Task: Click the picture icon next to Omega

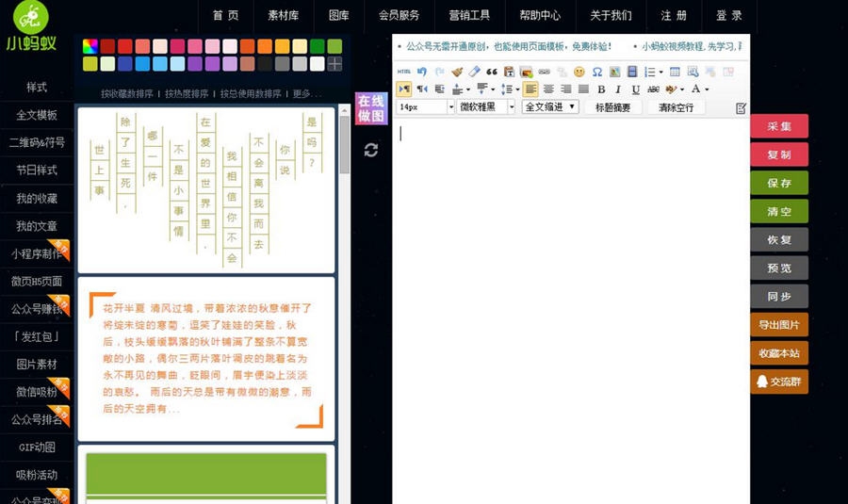Action: pyautogui.click(x=615, y=72)
